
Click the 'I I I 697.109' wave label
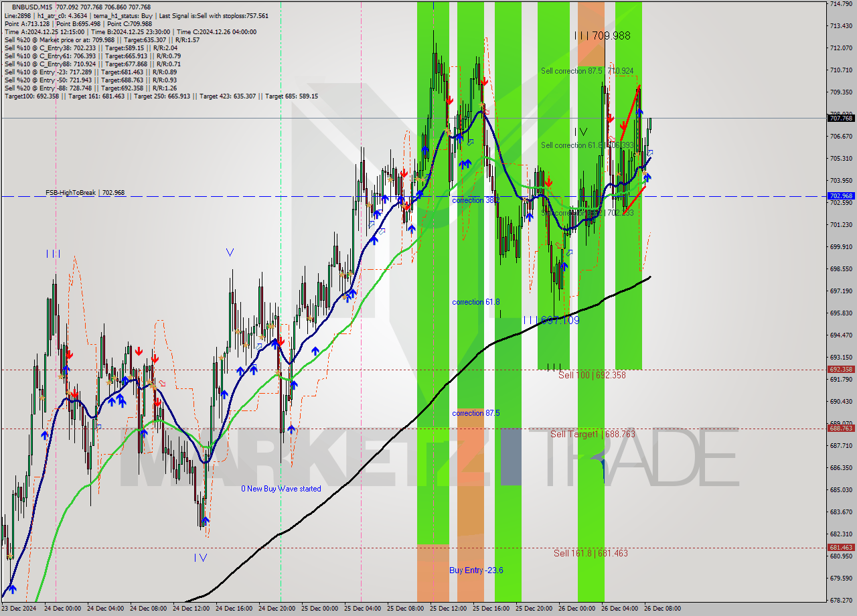[551, 321]
